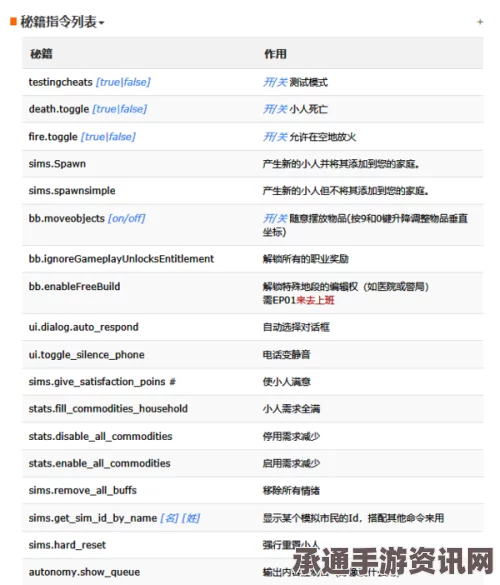
Task: Click the 产生新的小人但不将其添加到您的家庭 description
Action: [345, 191]
